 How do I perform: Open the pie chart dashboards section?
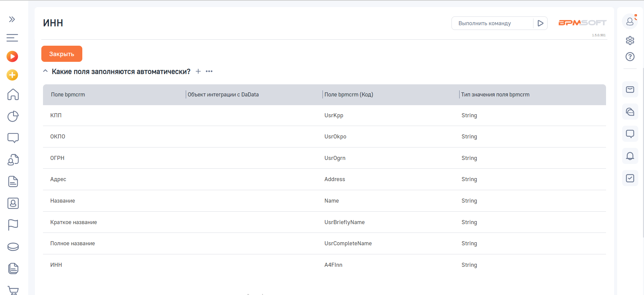[13, 116]
